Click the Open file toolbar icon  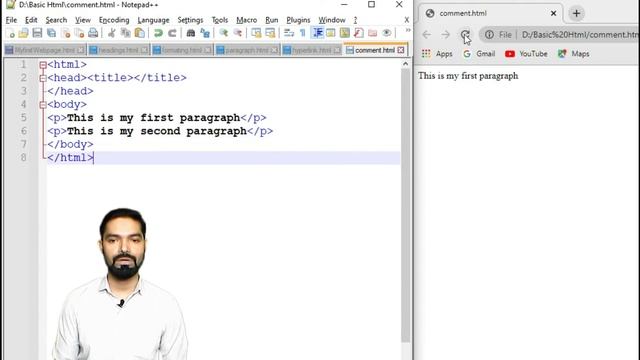pos(24,33)
